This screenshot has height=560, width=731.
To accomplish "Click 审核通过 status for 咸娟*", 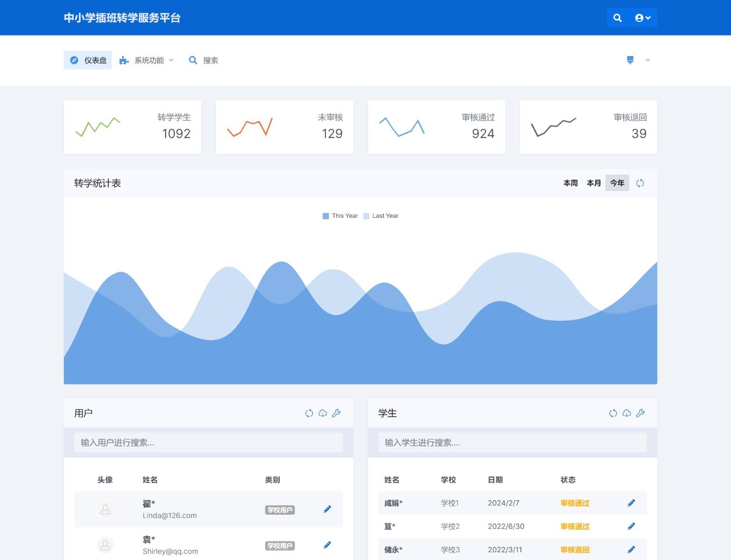I will (575, 503).
